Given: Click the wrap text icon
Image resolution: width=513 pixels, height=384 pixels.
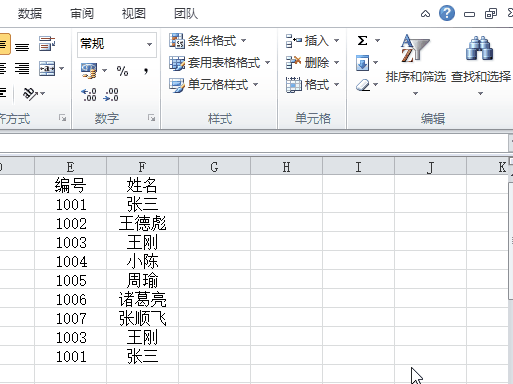Looking at the screenshot, I should click(x=47, y=44).
